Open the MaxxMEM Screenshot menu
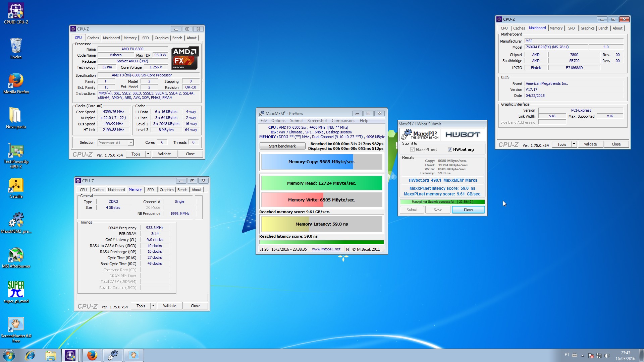Screen dimensions: 644x362 pos(317,121)
